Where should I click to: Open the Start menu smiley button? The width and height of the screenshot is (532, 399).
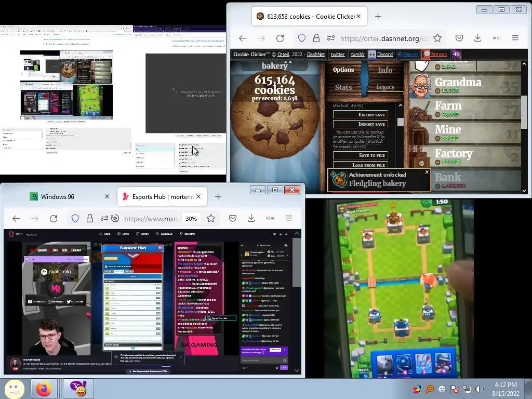click(14, 389)
